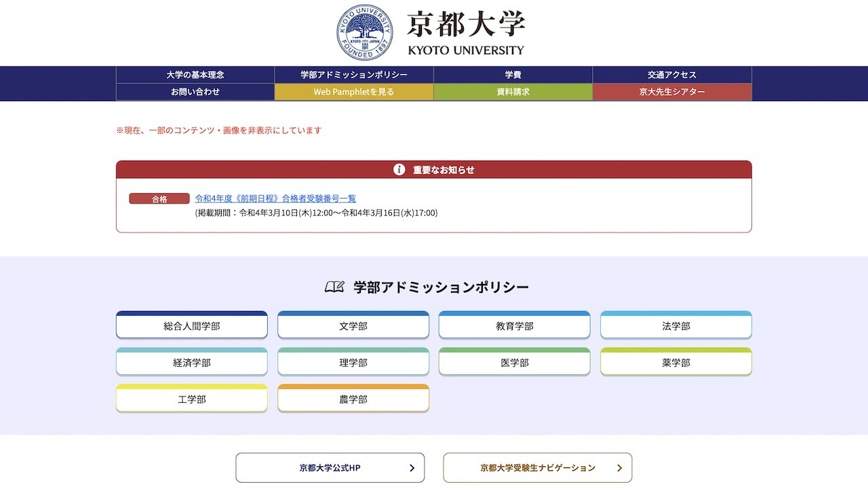This screenshot has height=503, width=868.
Task: Click the 掲載期間 date range text
Action: (316, 213)
